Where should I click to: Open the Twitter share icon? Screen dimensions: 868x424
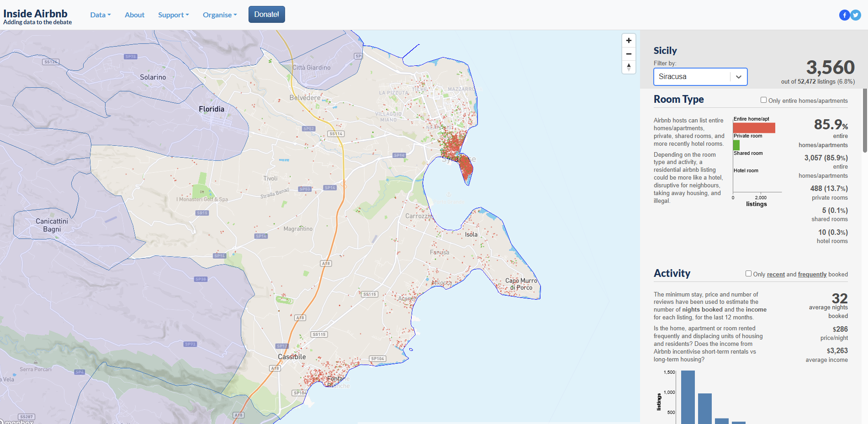click(x=856, y=15)
